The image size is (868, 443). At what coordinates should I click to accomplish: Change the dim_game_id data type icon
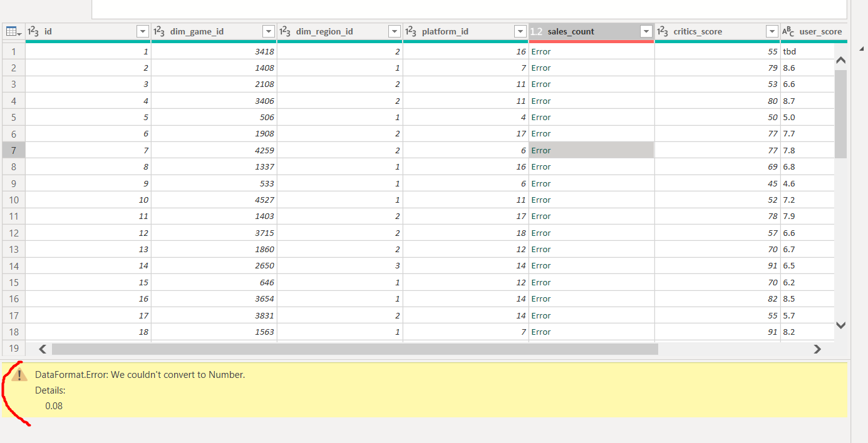click(160, 31)
